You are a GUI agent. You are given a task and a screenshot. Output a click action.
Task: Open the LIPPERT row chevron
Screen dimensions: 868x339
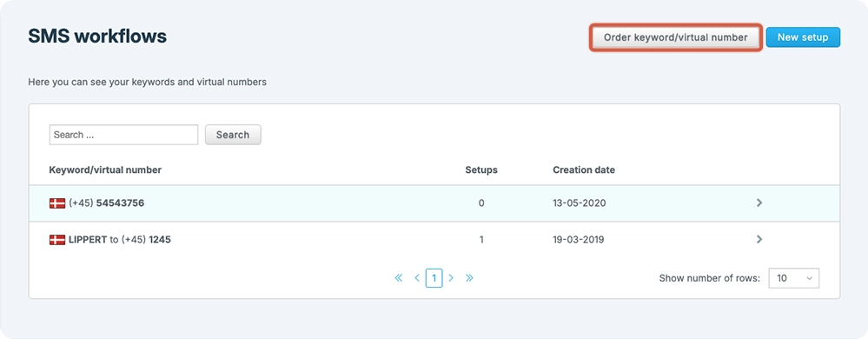759,240
